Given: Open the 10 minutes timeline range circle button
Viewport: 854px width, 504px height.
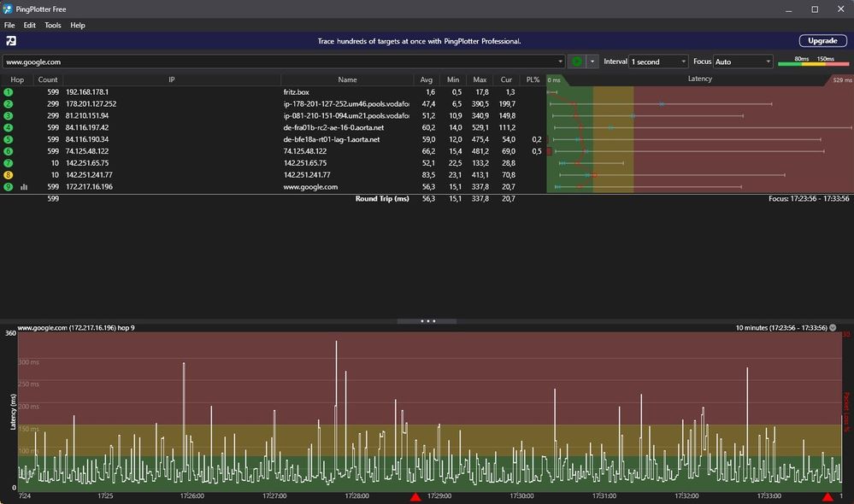Looking at the screenshot, I should pos(833,328).
